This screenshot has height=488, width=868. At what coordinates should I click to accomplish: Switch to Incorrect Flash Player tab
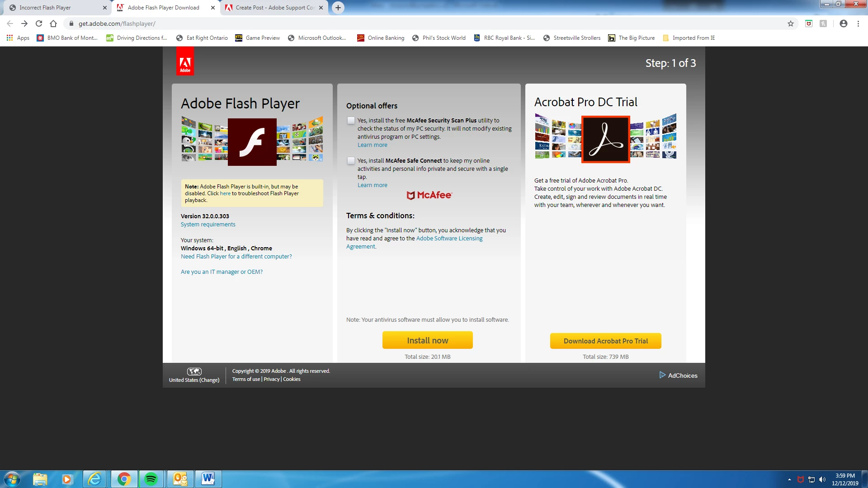54,8
